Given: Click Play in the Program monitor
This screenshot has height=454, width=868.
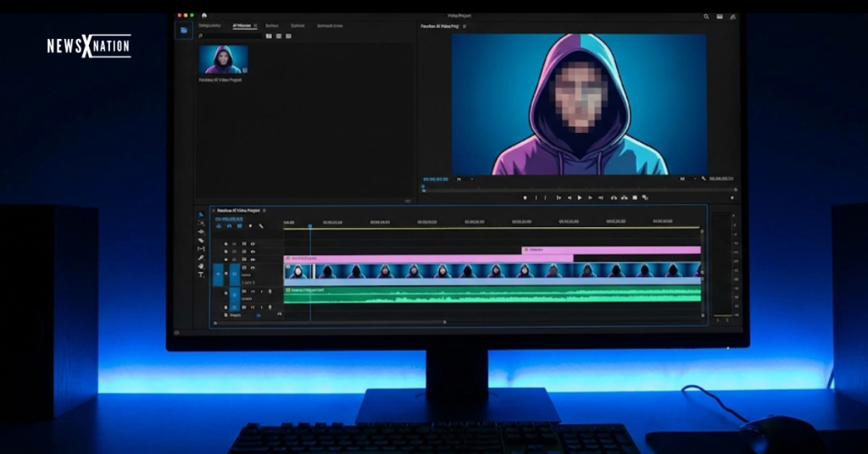Looking at the screenshot, I should (580, 197).
